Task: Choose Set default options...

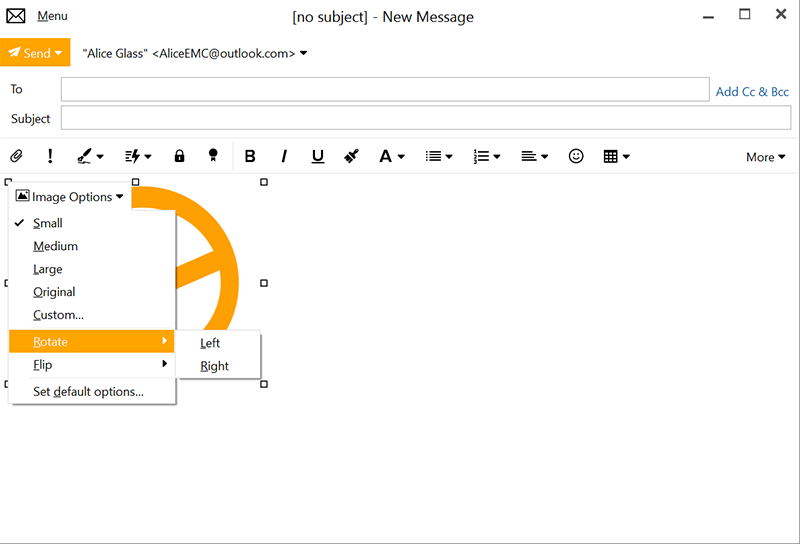Action: (92, 391)
